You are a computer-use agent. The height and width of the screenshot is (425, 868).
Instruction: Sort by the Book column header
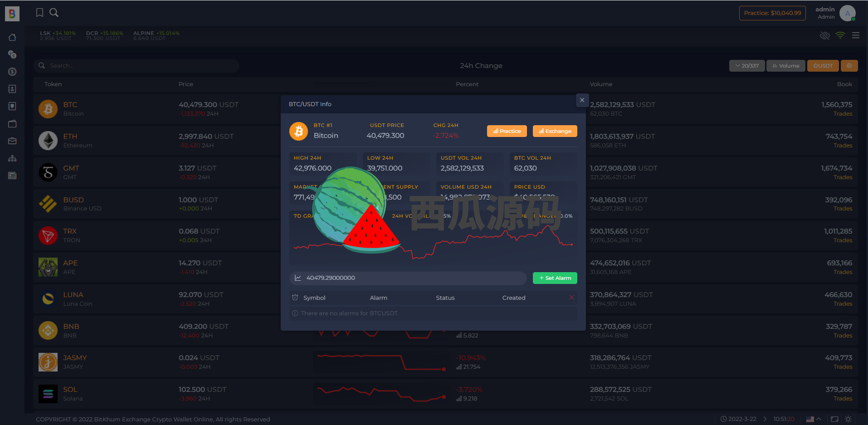click(x=844, y=84)
